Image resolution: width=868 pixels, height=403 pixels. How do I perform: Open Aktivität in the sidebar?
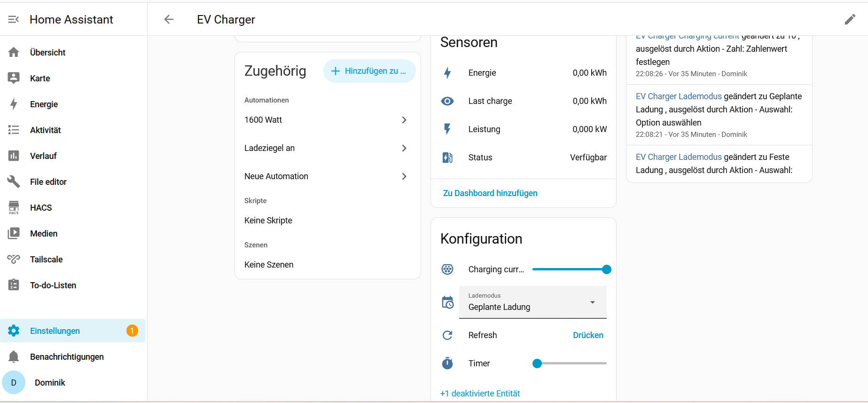[73, 130]
